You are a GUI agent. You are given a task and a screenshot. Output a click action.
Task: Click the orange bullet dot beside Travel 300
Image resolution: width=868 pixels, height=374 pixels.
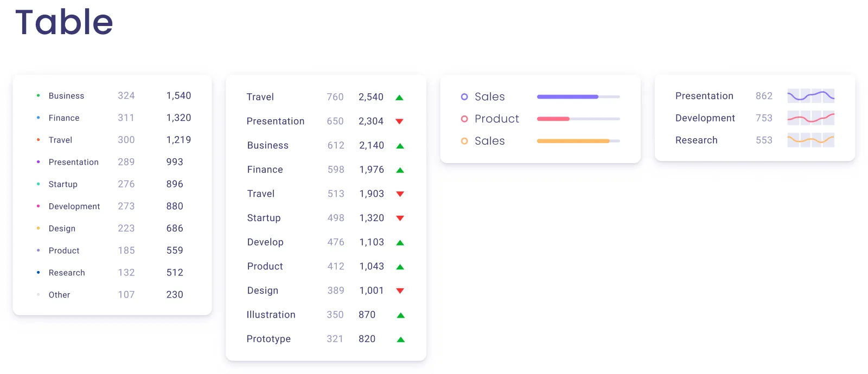38,140
